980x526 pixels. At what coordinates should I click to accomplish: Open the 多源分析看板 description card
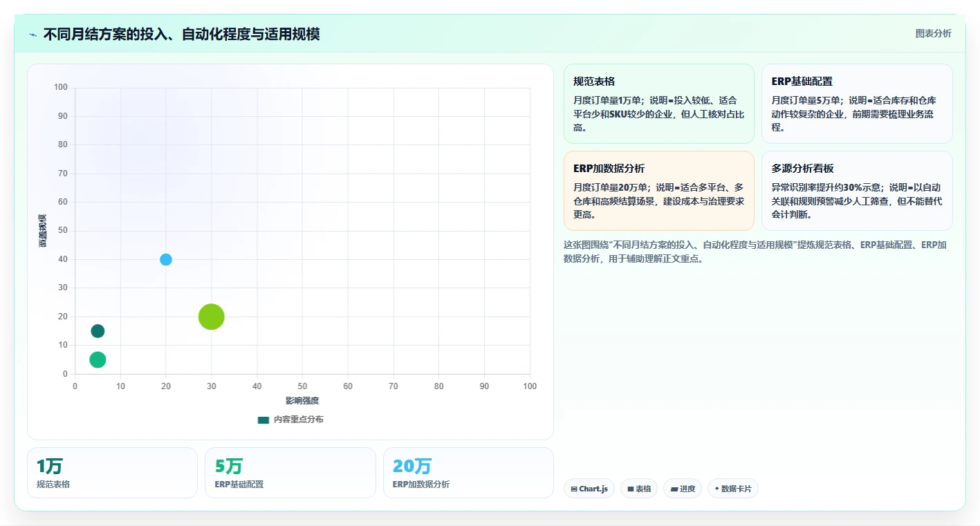[857, 191]
